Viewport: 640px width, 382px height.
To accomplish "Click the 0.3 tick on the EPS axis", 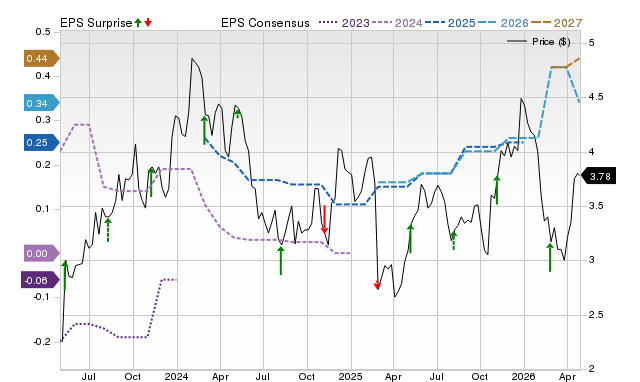I will (43, 120).
